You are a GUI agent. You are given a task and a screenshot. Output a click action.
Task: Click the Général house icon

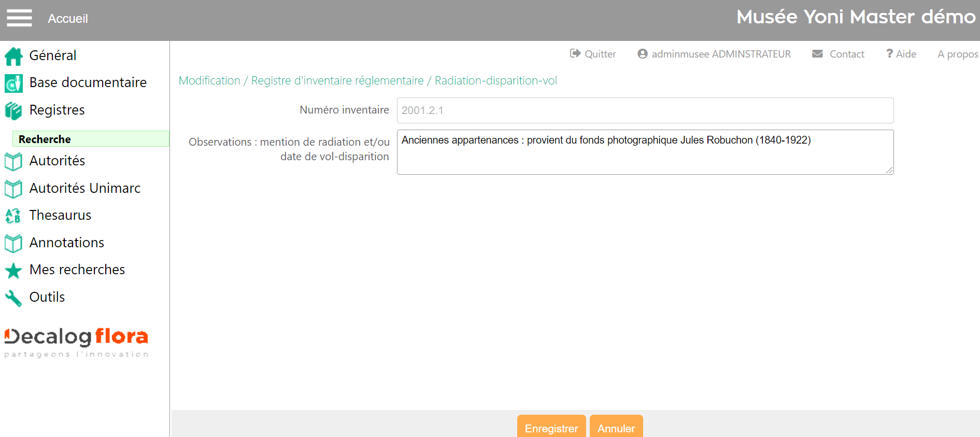point(13,56)
